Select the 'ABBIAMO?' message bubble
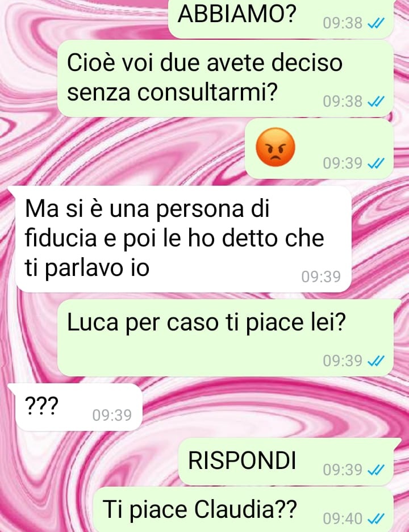The image size is (409, 532). point(281,19)
